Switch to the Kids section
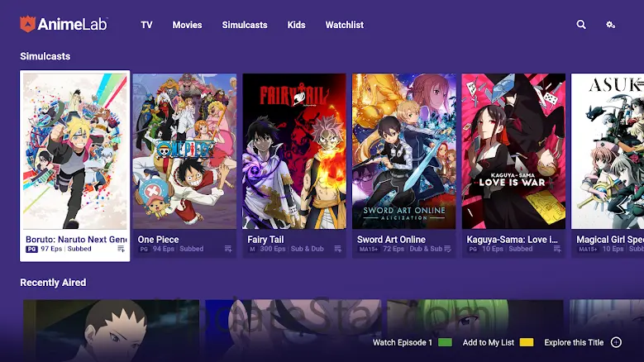Viewport: 644px width, 362px height. tap(296, 25)
